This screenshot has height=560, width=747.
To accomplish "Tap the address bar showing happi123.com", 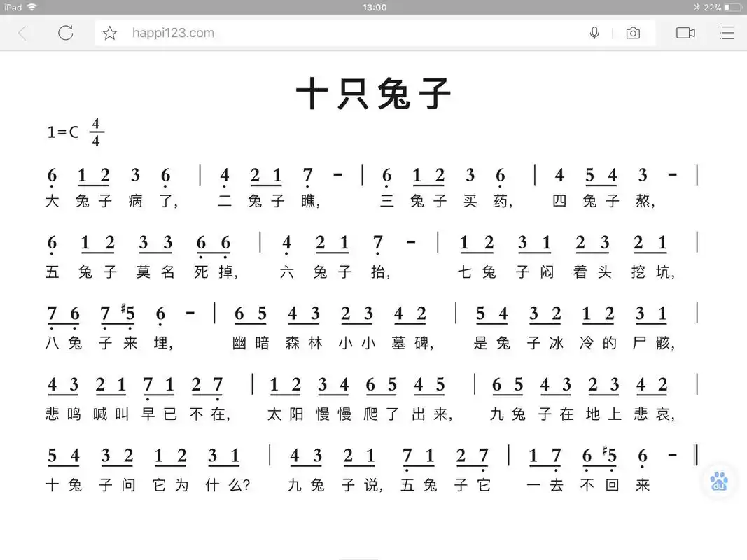I will 172,32.
